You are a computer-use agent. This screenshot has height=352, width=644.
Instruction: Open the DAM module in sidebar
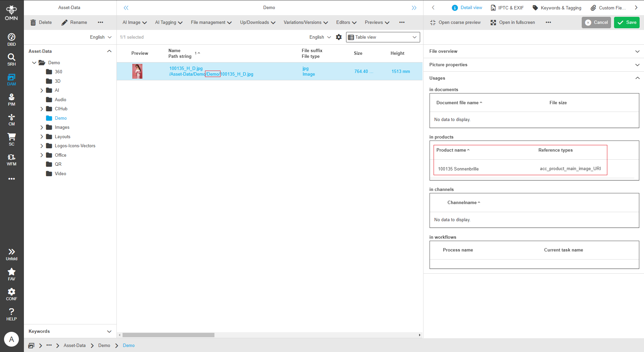coord(11,80)
